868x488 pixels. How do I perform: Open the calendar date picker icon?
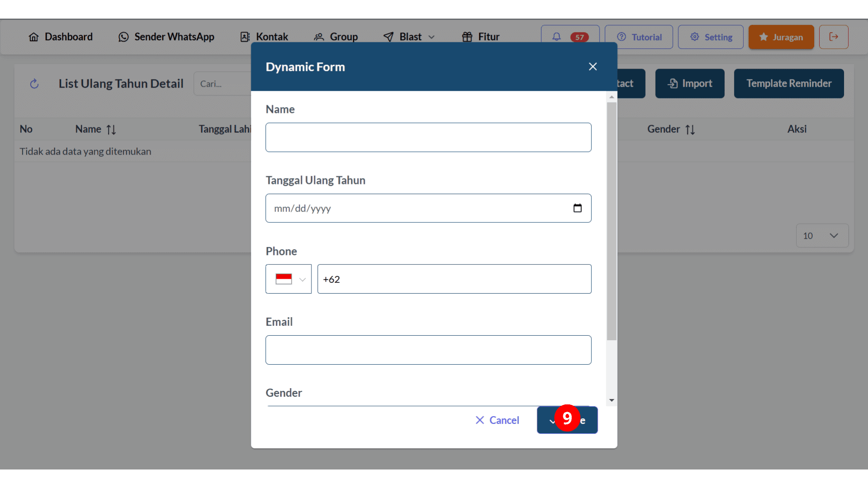577,208
